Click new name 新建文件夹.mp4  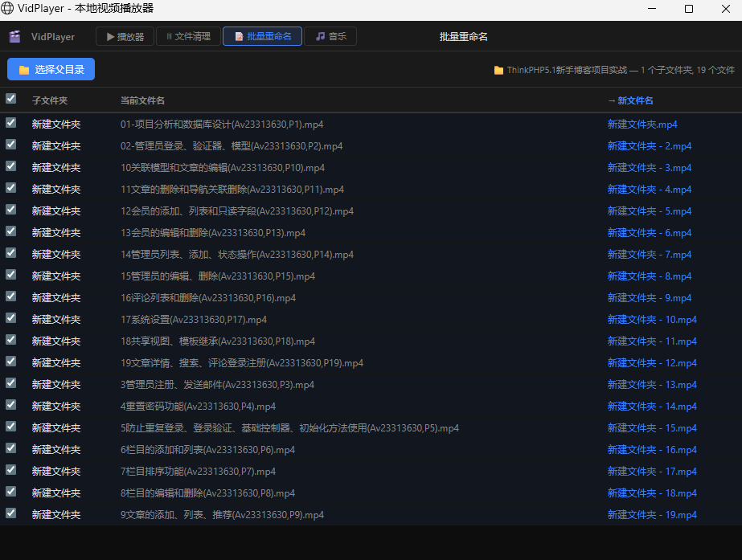click(642, 125)
